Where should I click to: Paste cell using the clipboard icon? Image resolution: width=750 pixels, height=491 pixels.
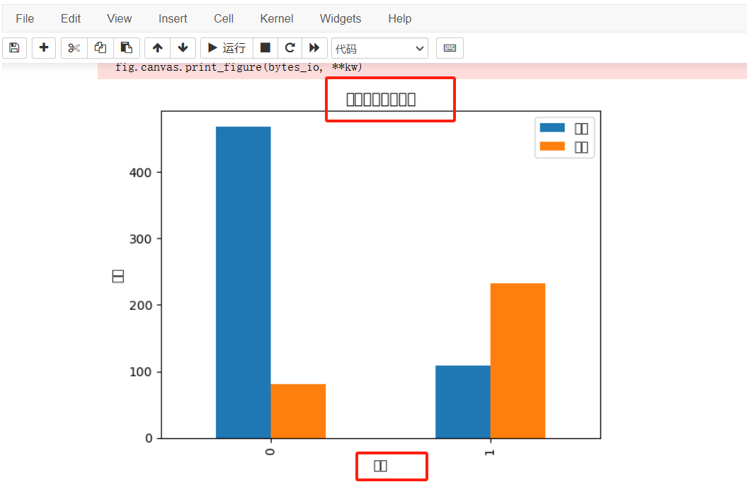[126, 48]
